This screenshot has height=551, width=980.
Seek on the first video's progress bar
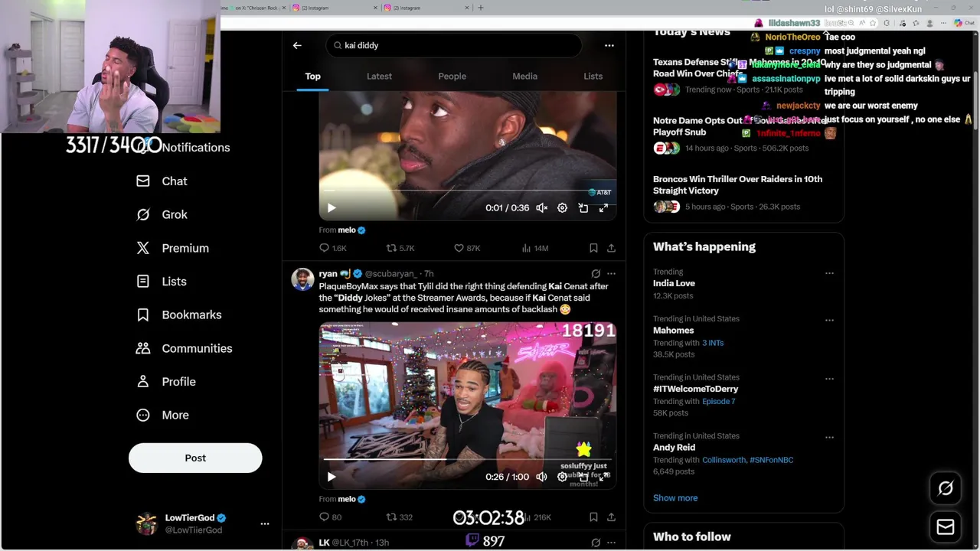tap(467, 191)
